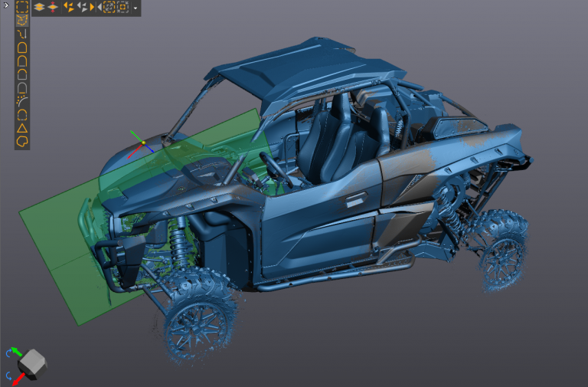Rotate view with upper blue curved arrow
The height and width of the screenshot is (387, 588).
point(8,353)
